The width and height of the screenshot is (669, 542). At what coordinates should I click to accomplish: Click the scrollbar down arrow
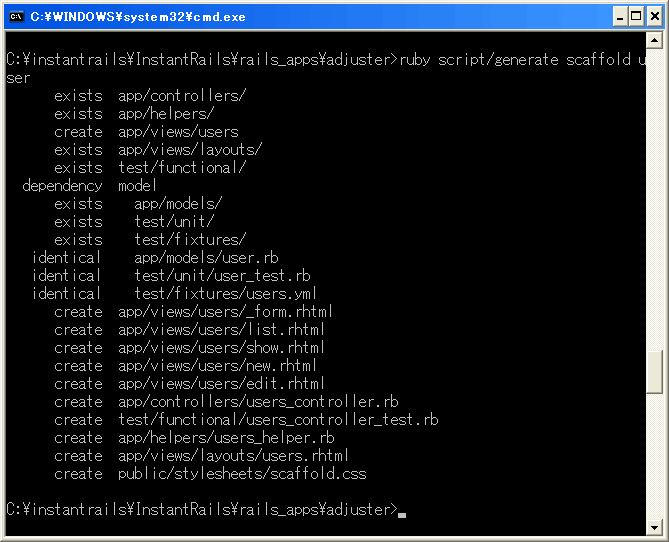click(654, 527)
